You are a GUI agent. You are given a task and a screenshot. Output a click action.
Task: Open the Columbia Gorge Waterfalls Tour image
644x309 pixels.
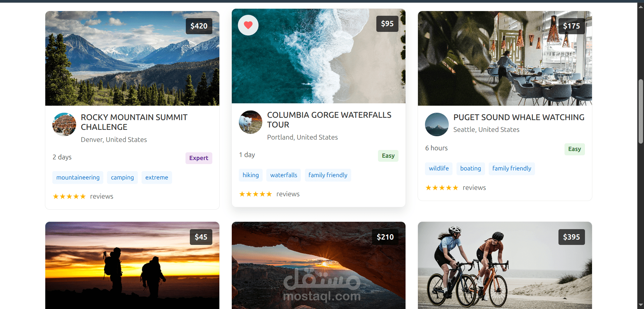pos(319,56)
